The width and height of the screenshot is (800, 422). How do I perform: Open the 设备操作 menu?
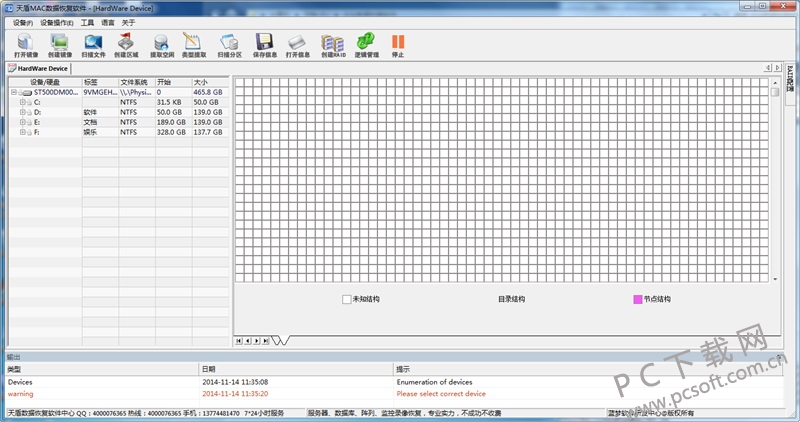click(x=56, y=21)
